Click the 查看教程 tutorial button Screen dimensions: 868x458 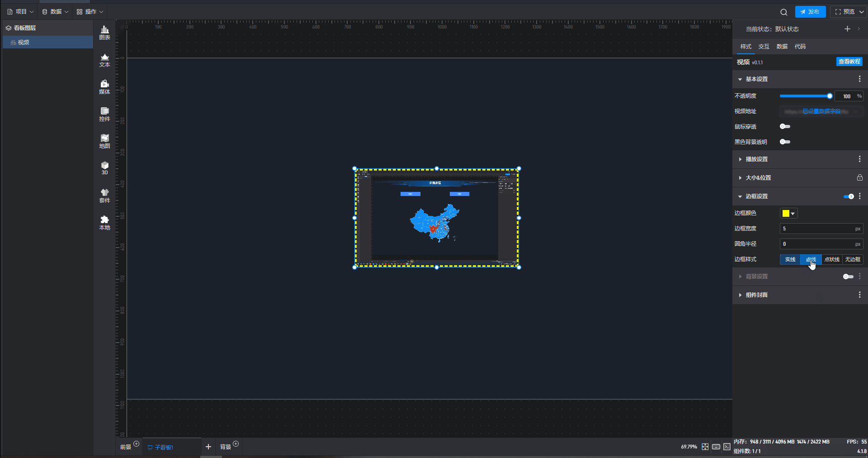pos(849,62)
